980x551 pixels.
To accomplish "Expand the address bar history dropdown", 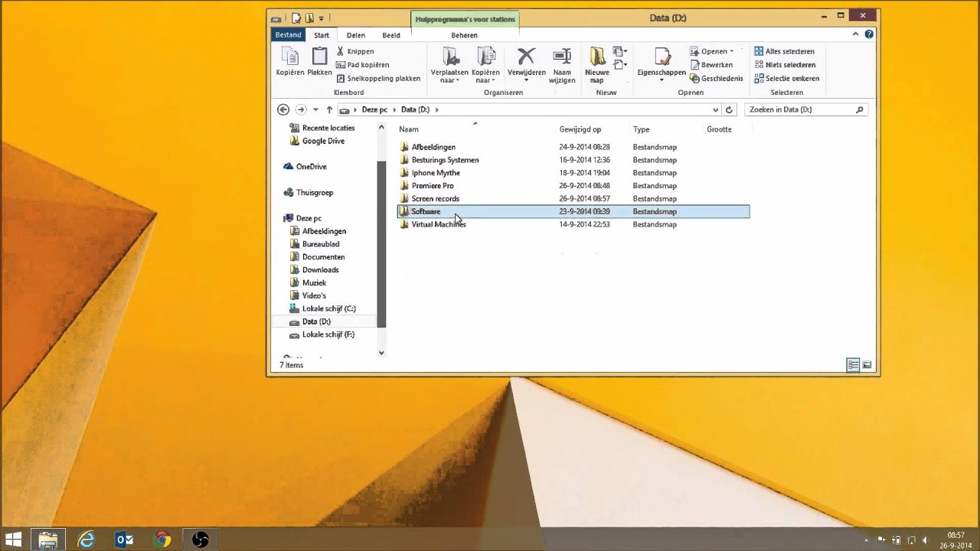I will tap(716, 109).
